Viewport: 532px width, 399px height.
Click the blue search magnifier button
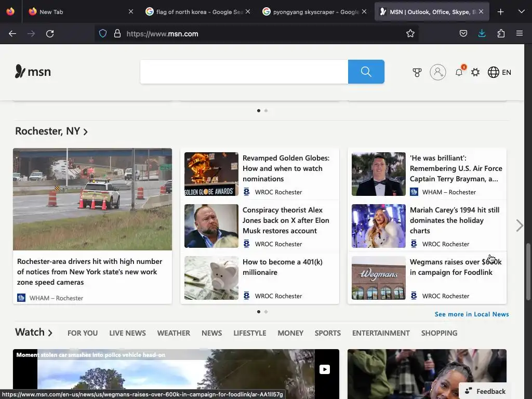click(x=366, y=72)
